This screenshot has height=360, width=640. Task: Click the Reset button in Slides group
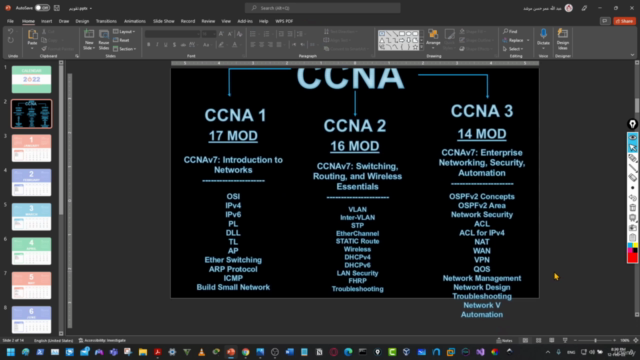click(121, 40)
